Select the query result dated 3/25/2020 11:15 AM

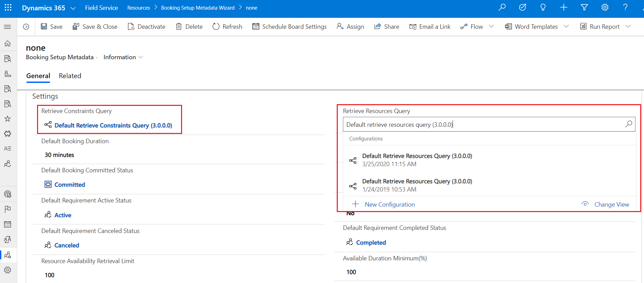[489, 160]
